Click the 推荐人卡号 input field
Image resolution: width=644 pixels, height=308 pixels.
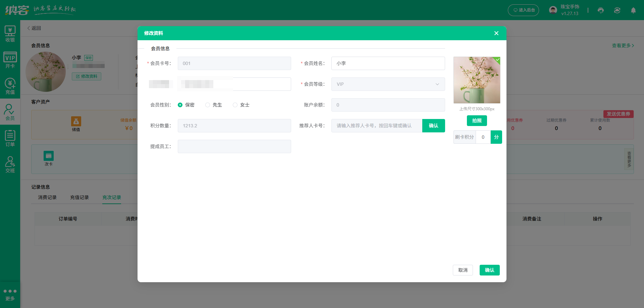click(376, 126)
